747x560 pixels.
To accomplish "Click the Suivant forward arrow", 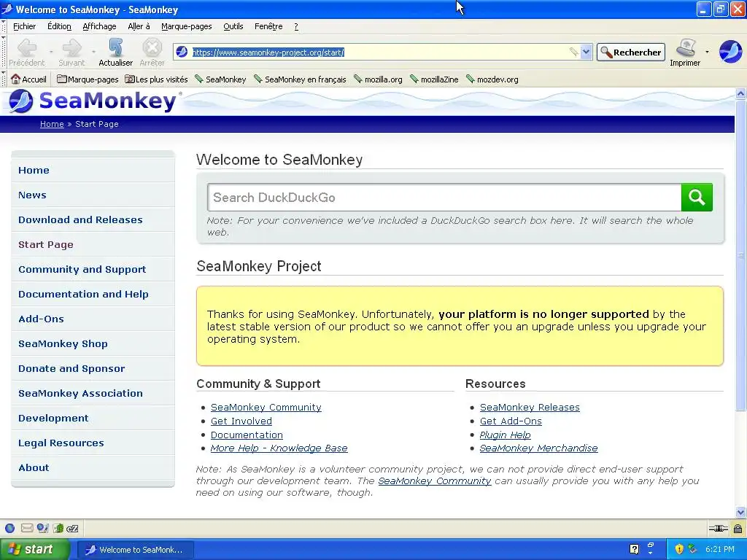I will [x=72, y=47].
